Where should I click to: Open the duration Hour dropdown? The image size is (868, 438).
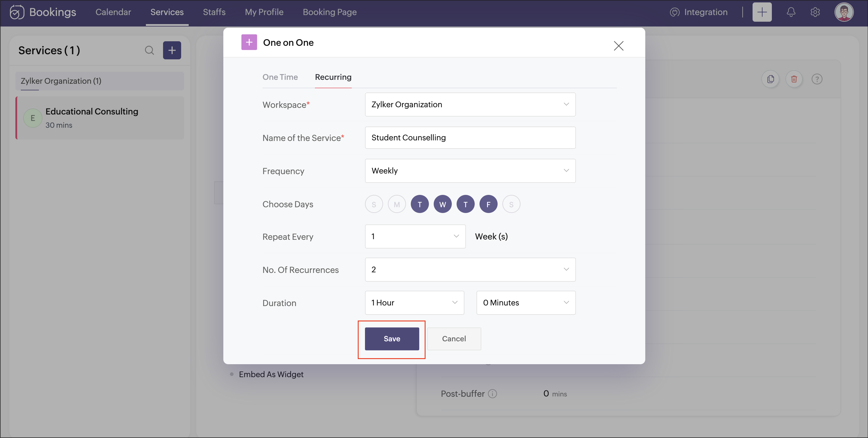[x=414, y=303]
